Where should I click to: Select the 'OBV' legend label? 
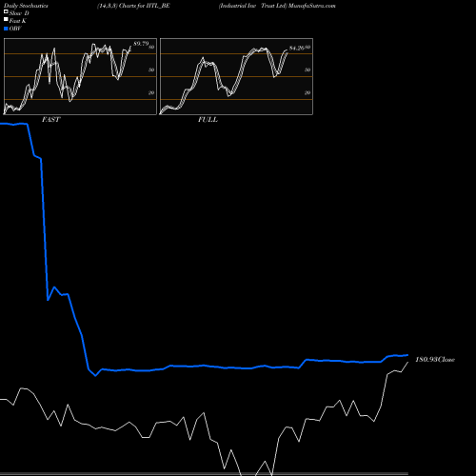pos(15,29)
